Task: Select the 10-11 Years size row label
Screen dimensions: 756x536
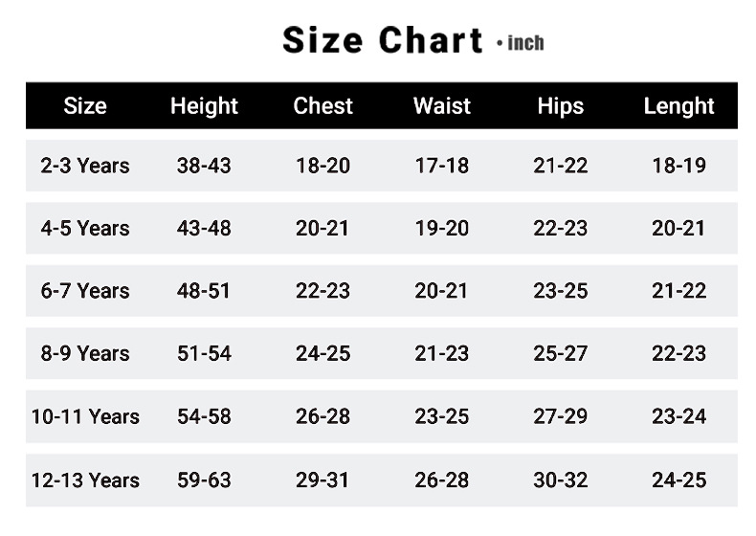Action: [85, 417]
